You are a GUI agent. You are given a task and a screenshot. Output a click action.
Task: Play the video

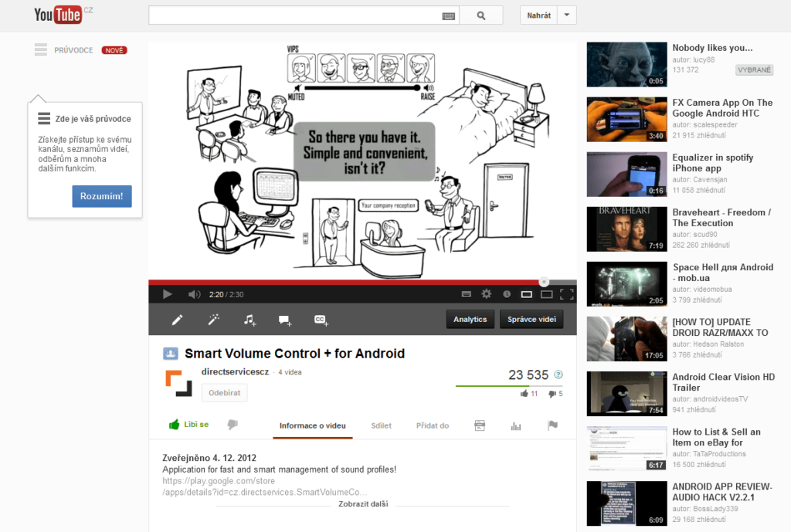point(167,294)
